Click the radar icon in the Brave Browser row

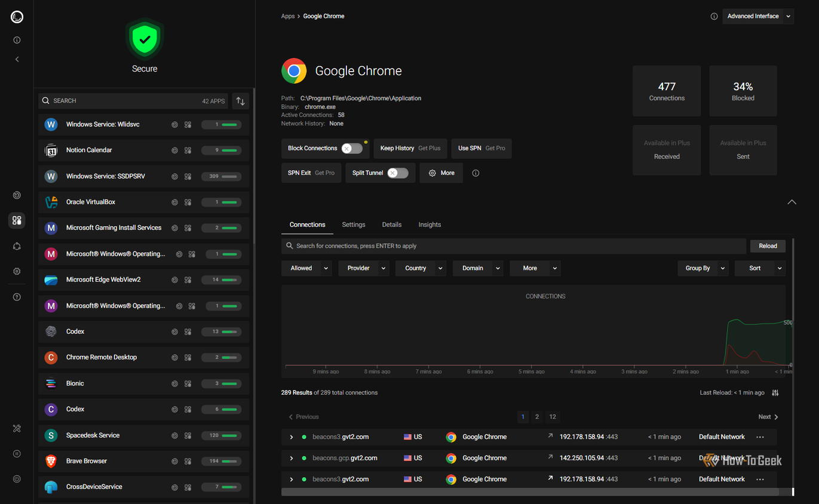(174, 462)
